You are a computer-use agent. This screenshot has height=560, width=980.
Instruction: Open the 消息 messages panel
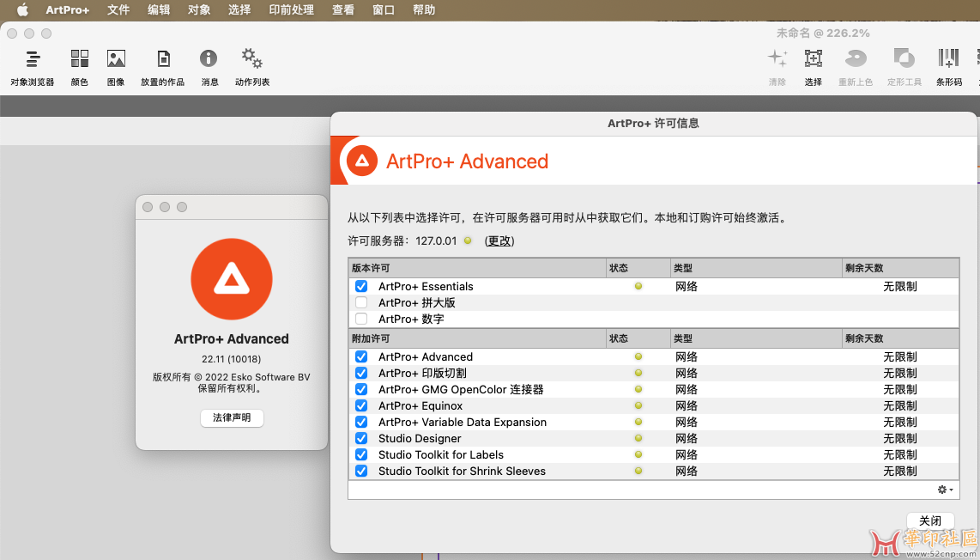(209, 68)
